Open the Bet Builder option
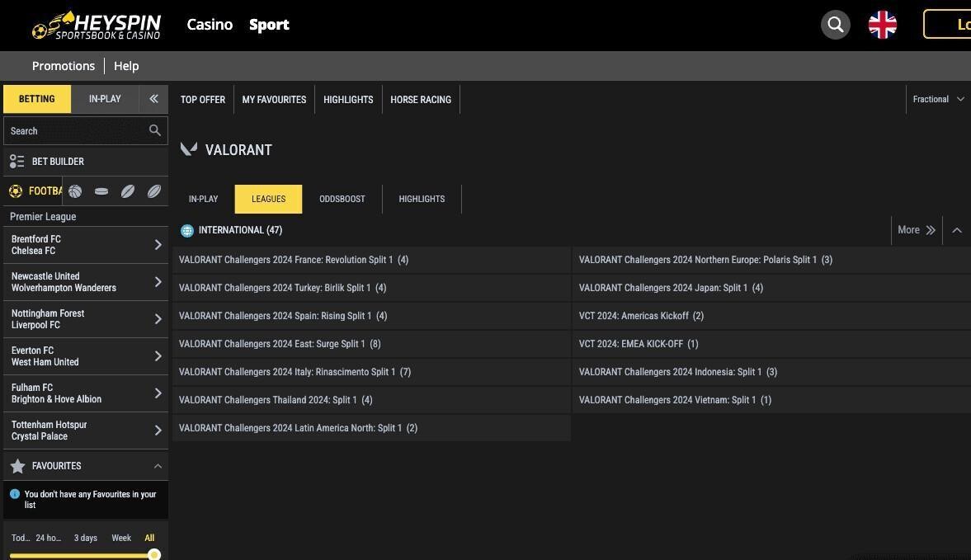The width and height of the screenshot is (971, 560). (86, 162)
